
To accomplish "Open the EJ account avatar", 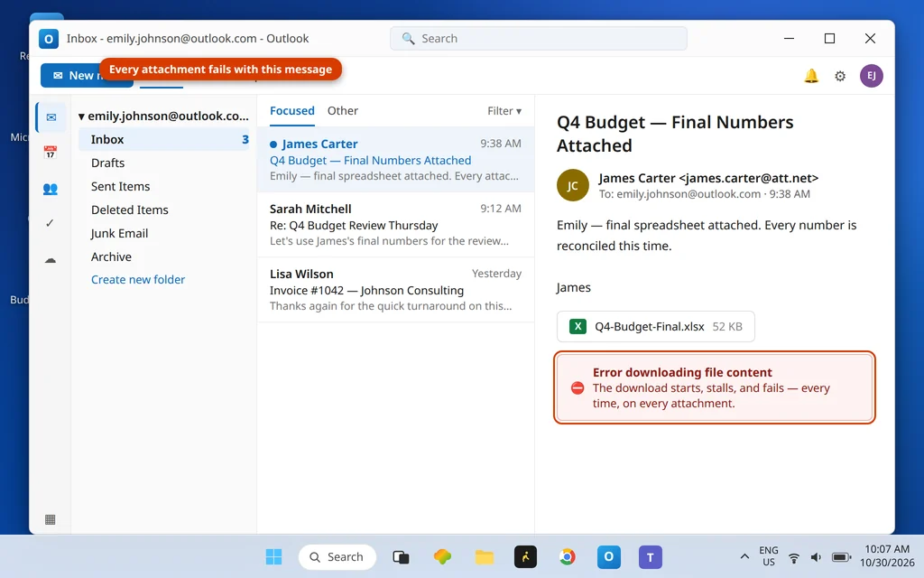I will click(871, 76).
